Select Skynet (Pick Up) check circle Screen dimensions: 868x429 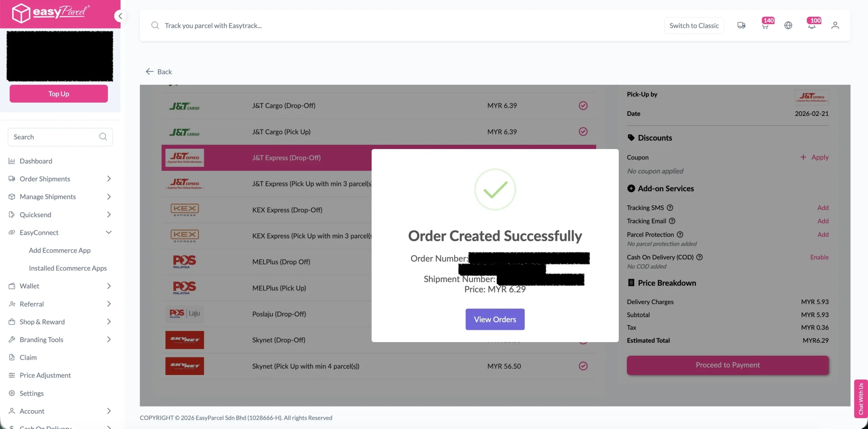click(583, 366)
